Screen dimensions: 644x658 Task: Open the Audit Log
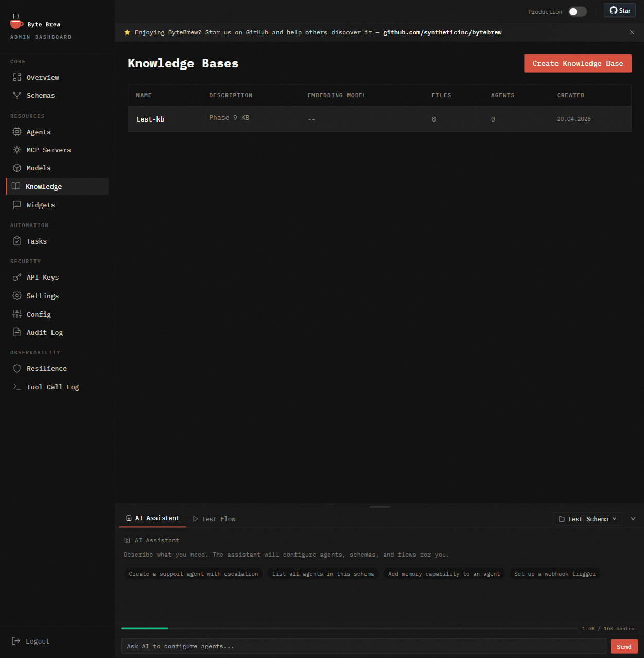pyautogui.click(x=57, y=332)
